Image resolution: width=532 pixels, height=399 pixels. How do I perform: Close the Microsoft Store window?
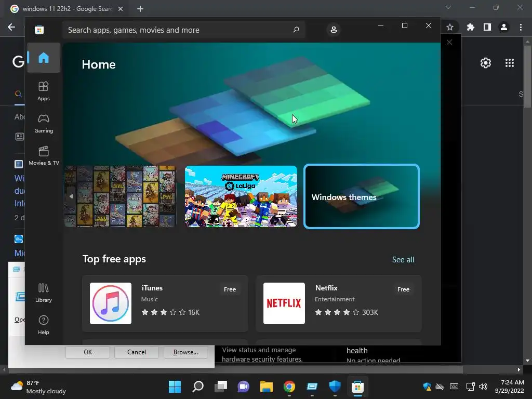pos(429,25)
